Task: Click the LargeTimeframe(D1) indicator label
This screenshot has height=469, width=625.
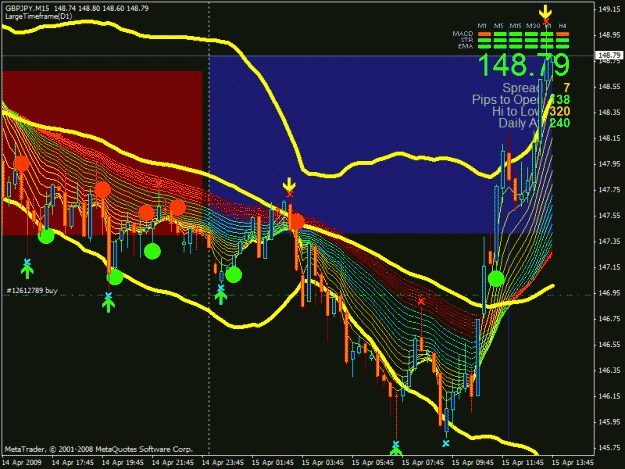Action: (x=39, y=16)
